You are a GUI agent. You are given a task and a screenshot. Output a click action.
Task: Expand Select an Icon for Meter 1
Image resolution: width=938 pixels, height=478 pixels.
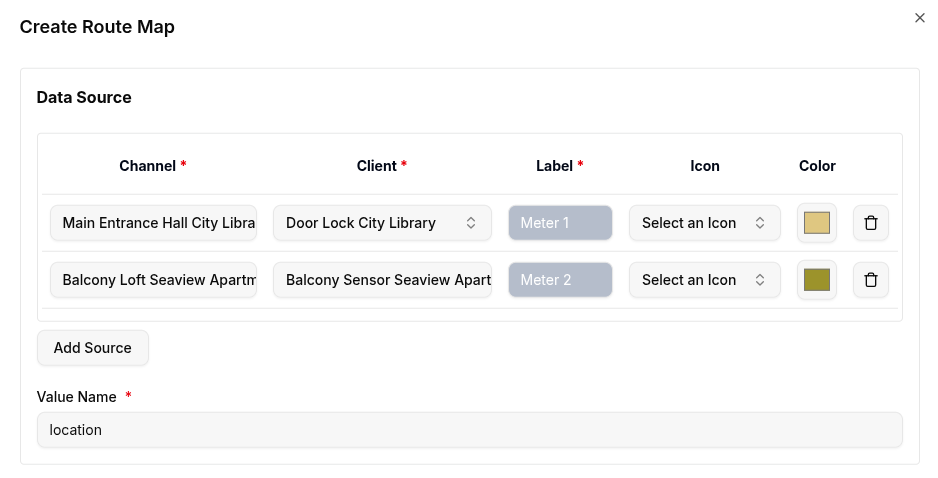tap(704, 223)
